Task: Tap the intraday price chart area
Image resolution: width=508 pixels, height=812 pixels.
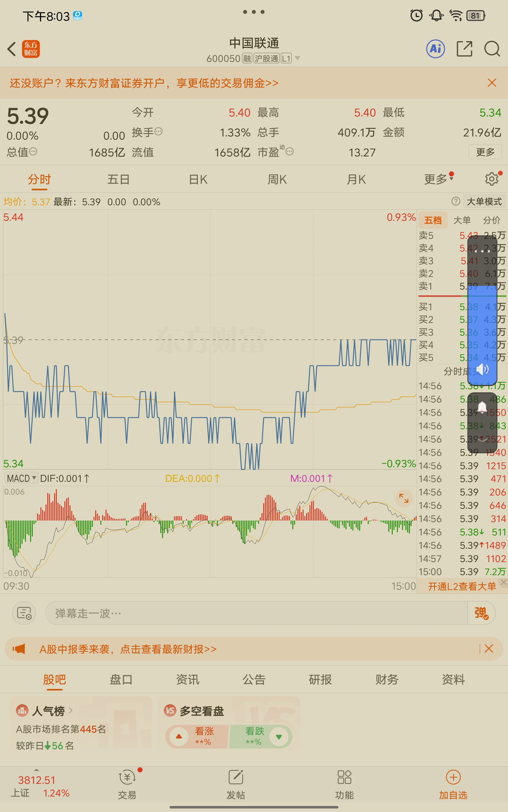Action: click(210, 340)
